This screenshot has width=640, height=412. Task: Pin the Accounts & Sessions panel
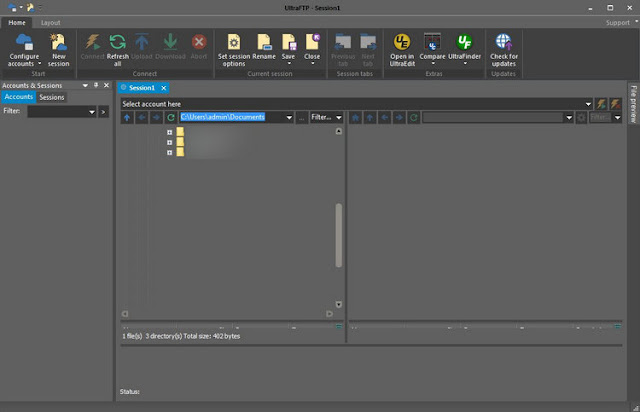click(x=96, y=85)
